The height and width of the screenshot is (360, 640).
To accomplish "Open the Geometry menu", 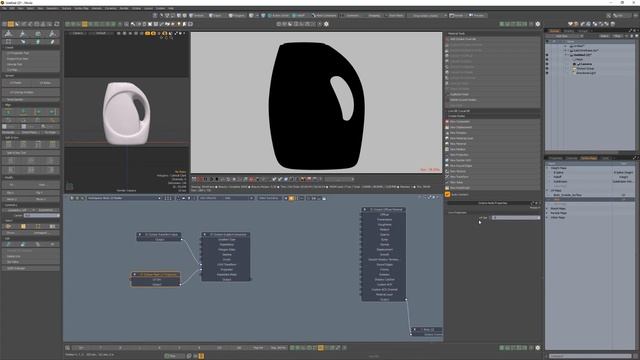I will (x=52, y=8).
